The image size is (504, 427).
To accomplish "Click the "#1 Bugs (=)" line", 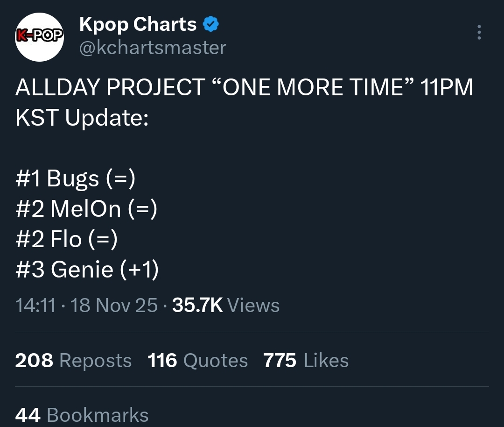I will [x=75, y=179].
